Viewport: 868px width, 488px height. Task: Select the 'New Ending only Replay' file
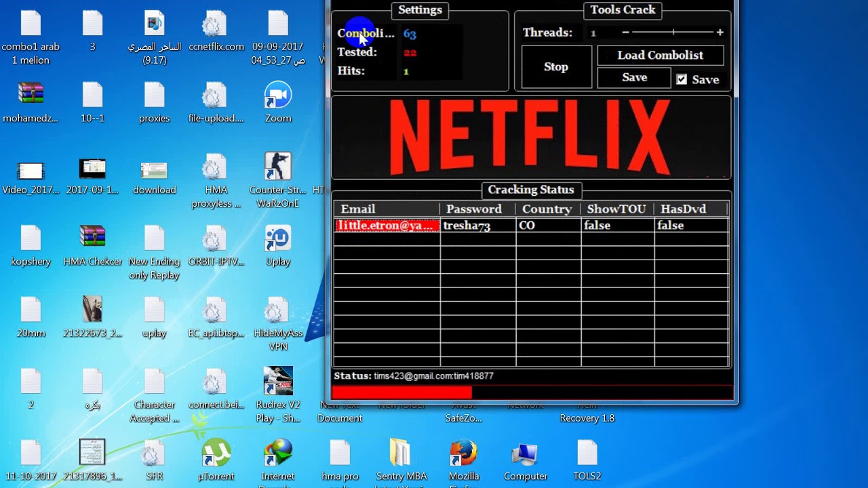point(155,253)
